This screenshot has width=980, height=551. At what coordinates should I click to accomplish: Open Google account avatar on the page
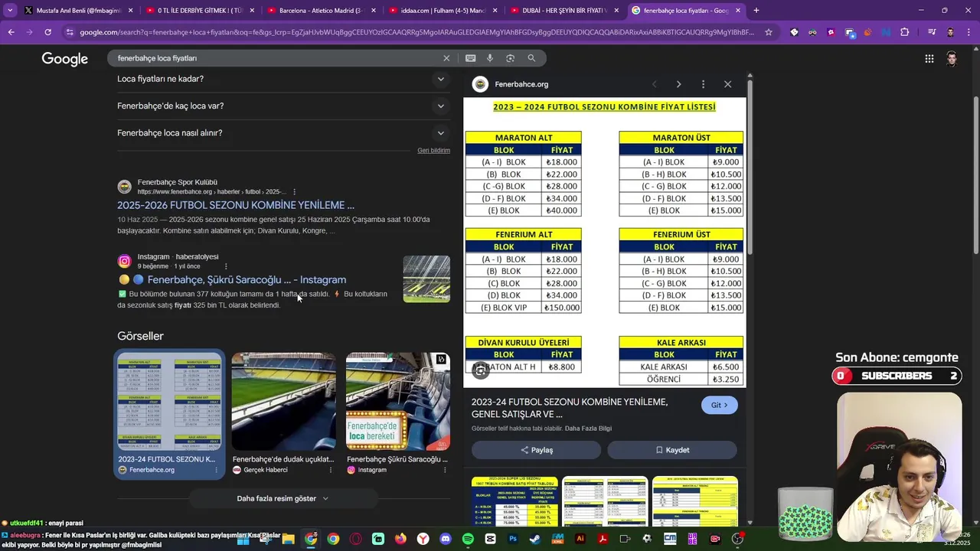pos(952,59)
